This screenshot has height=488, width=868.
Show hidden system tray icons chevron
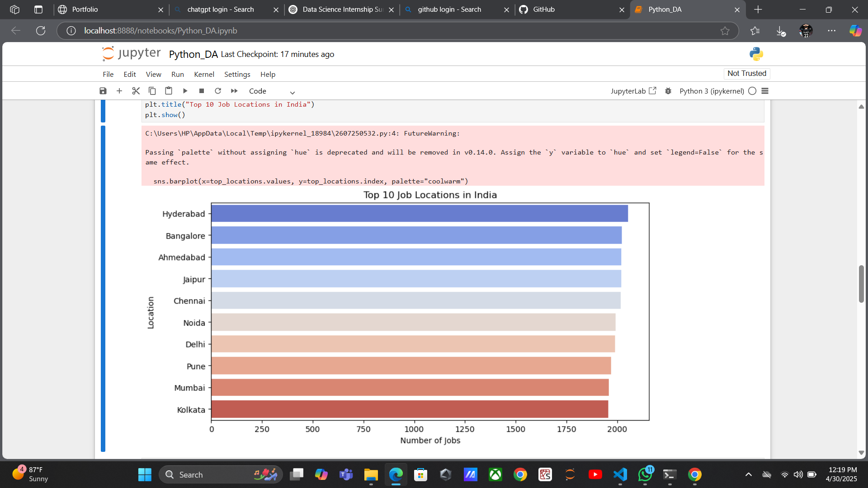click(x=749, y=474)
